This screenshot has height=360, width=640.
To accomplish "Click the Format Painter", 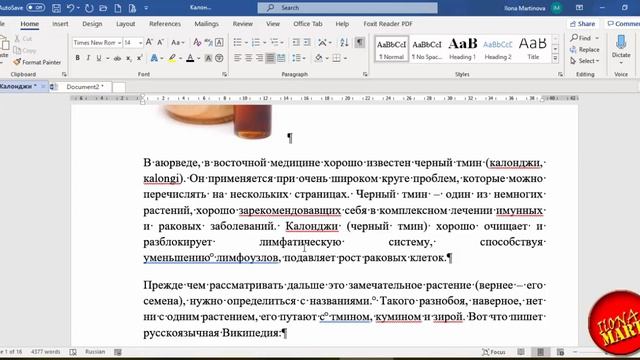I will point(37,62).
